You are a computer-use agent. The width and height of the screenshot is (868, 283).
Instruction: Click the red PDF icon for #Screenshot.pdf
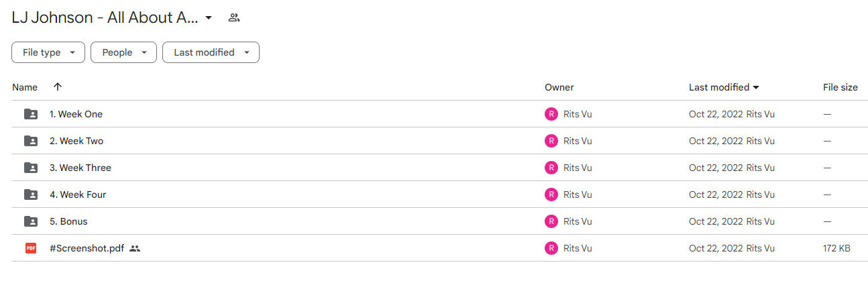pos(31,248)
